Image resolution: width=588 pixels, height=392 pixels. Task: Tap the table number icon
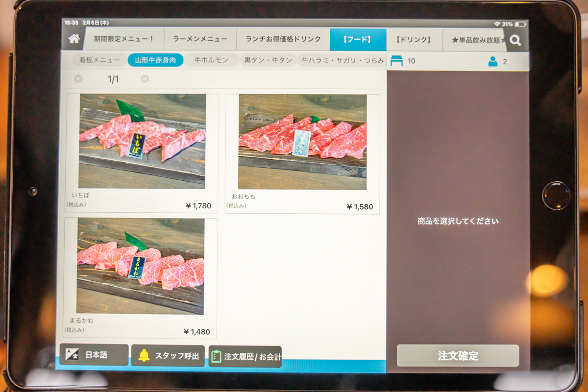(396, 61)
